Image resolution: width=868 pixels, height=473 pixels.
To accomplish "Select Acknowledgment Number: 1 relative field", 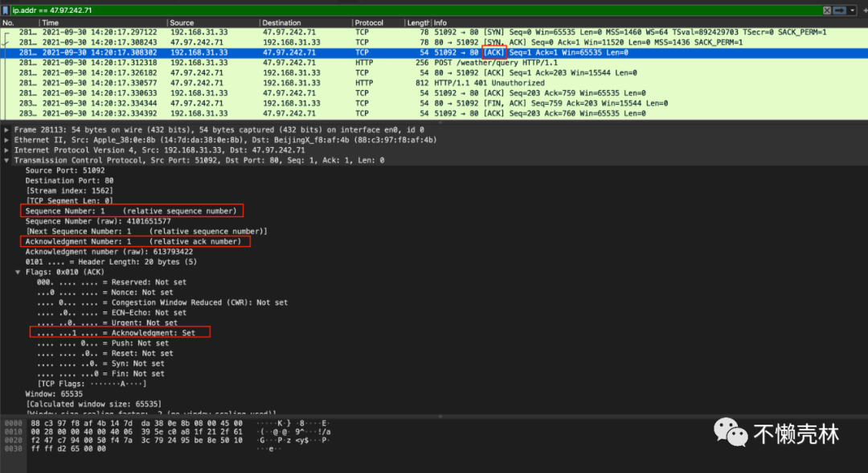I will click(133, 241).
